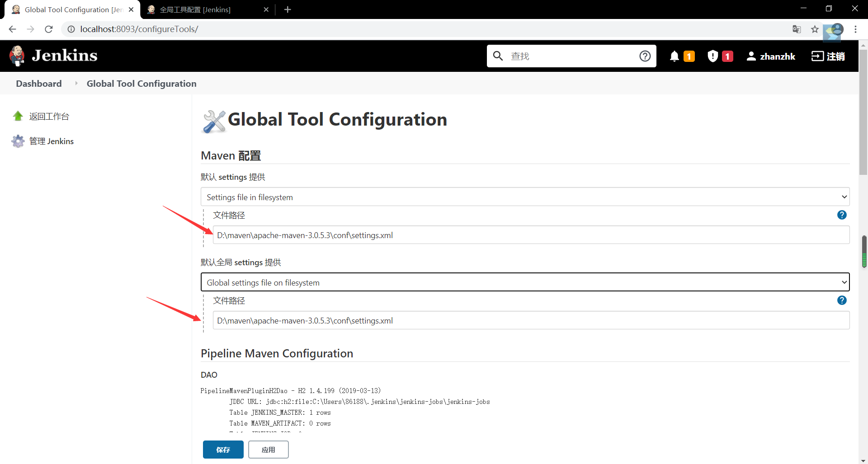Viewport: 868px width, 464px height.
Task: Reload the current page
Action: point(49,29)
